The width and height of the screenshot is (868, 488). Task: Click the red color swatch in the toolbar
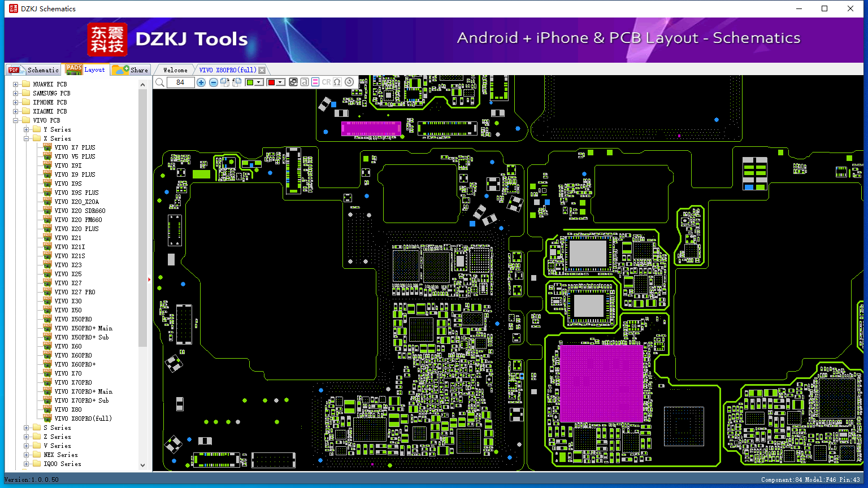click(x=271, y=82)
